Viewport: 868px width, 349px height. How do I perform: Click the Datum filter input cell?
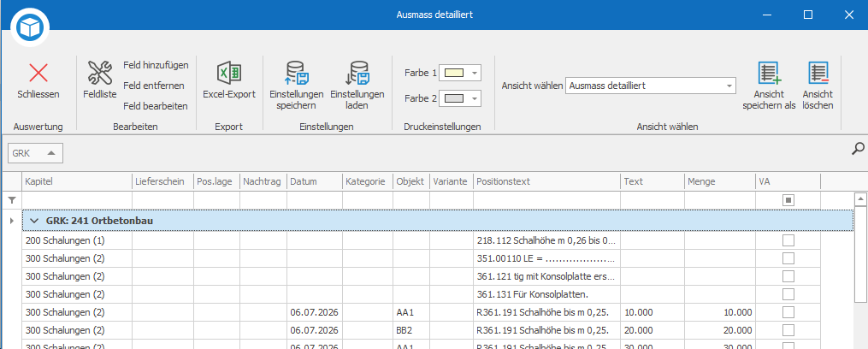315,200
